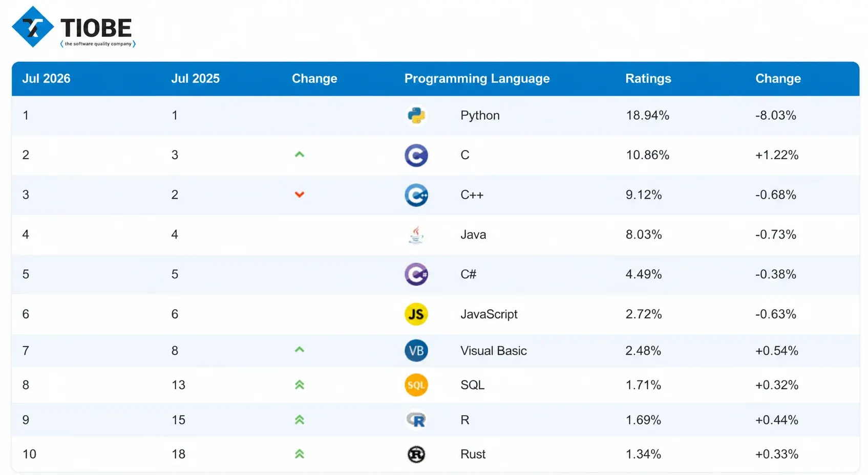Click the -8.03% change value
Viewport: 868px width, 475px height.
tap(775, 115)
